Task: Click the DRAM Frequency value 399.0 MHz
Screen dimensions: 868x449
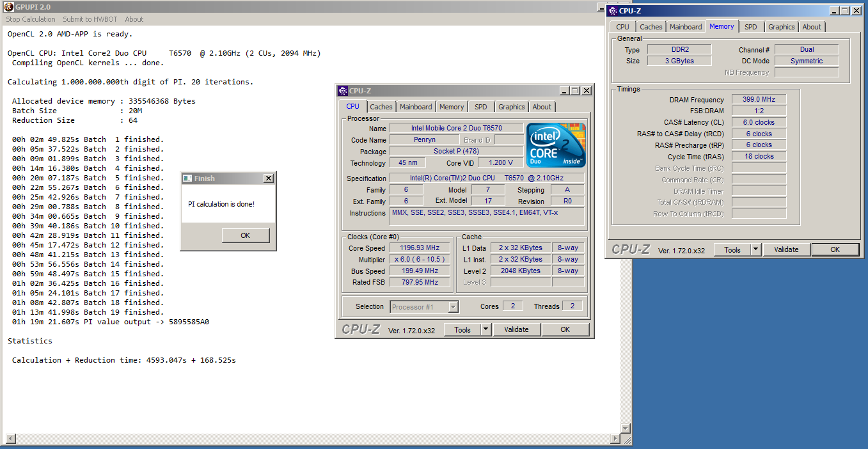Action: 759,100
